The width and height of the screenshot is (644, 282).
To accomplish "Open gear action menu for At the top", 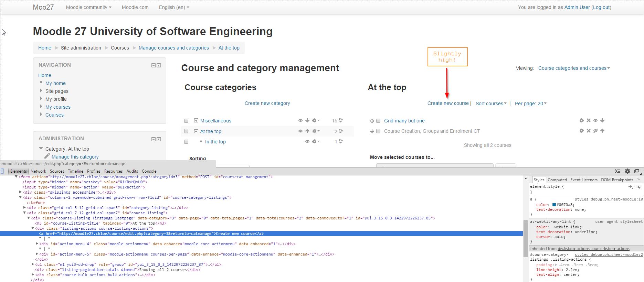I will pyautogui.click(x=316, y=131).
